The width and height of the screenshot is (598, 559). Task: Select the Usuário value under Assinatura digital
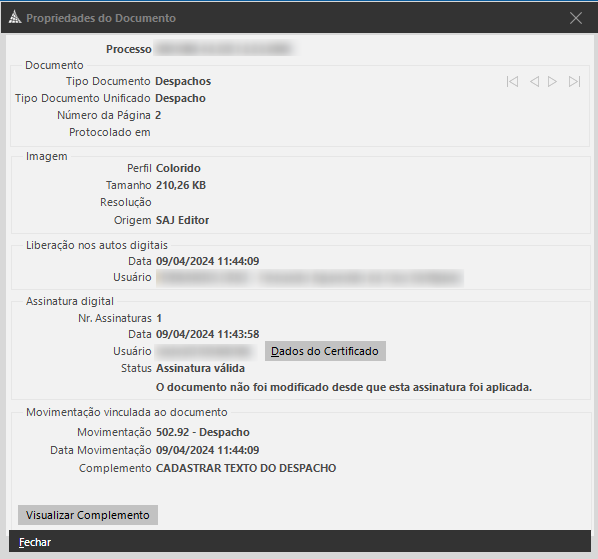pos(205,352)
